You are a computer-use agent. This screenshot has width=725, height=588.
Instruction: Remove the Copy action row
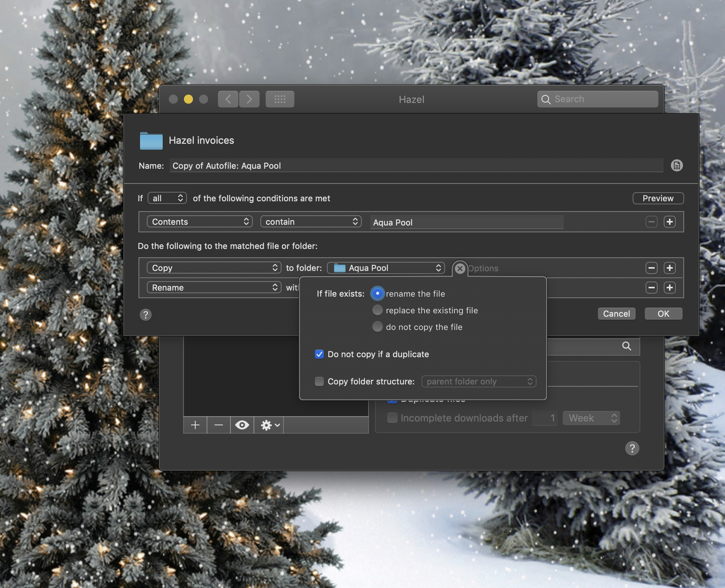point(651,268)
